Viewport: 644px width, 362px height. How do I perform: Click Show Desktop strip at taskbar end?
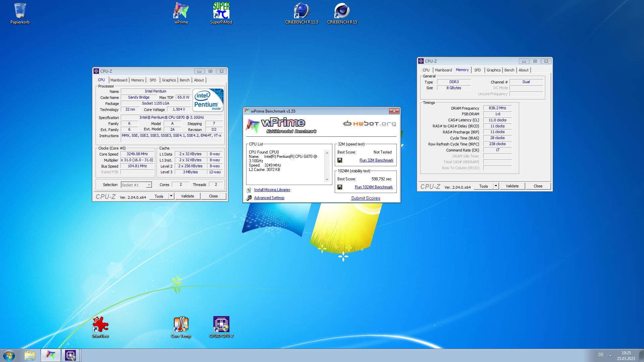(x=641, y=355)
